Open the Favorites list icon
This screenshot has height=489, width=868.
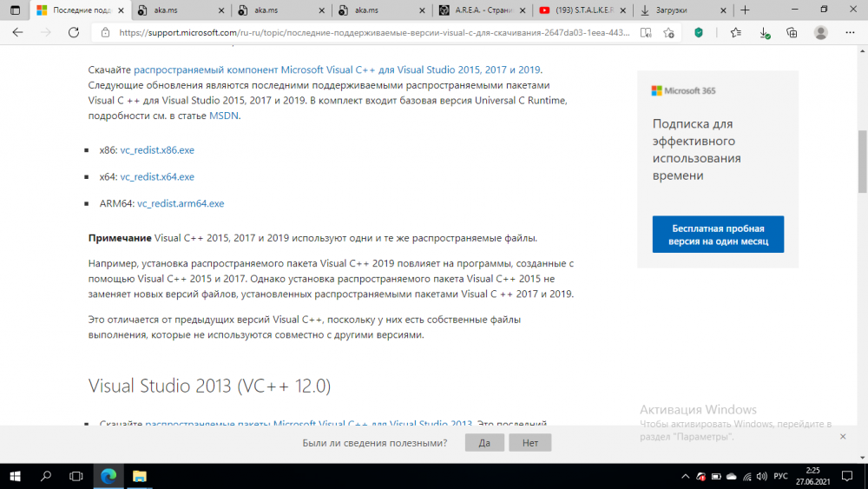[x=736, y=33]
